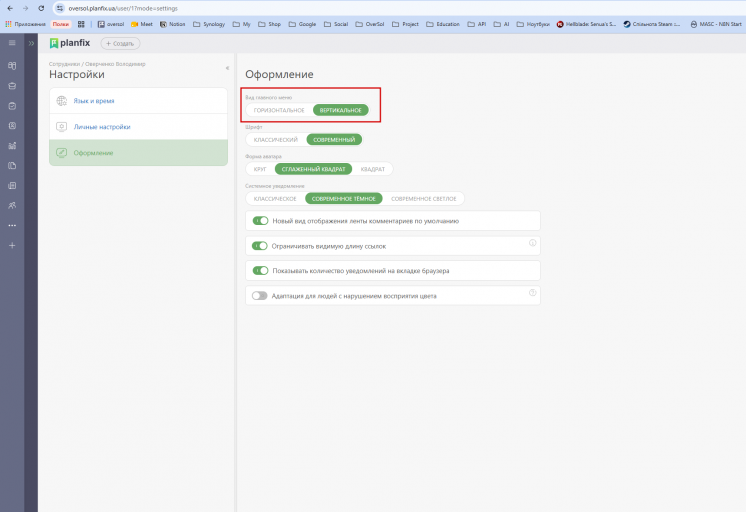The width and height of the screenshot is (746, 512).
Task: Open the news-sheet sidebar icon
Action: pos(12,186)
